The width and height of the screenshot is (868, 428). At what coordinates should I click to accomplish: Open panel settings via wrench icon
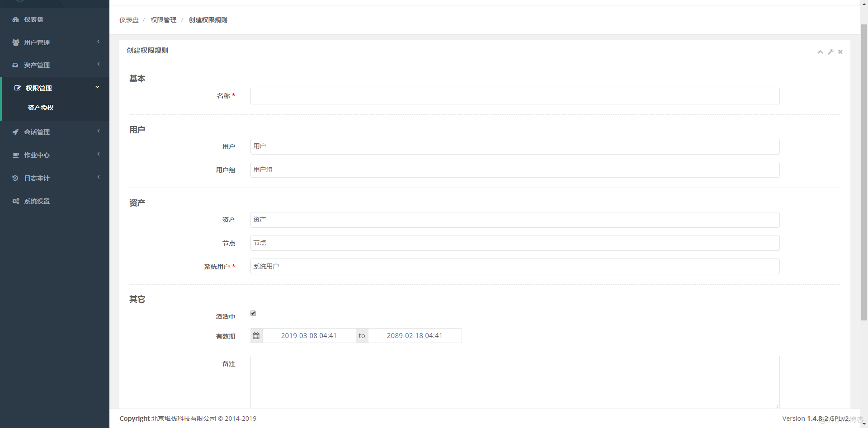click(x=830, y=52)
